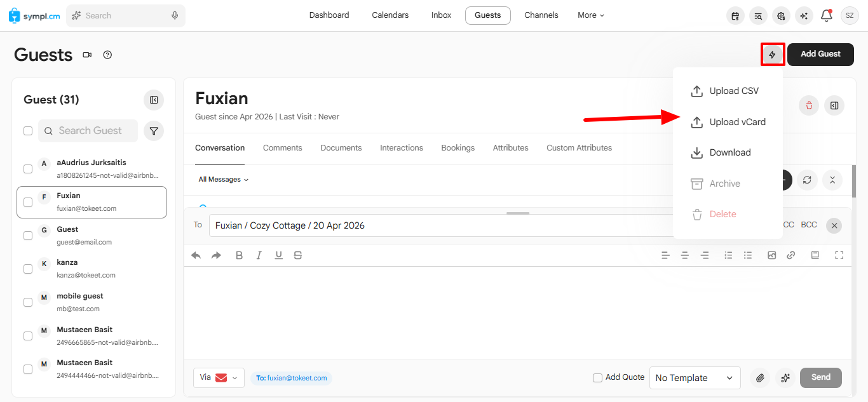The image size is (868, 402).
Task: Open the No Template dropdown
Action: coord(695,378)
